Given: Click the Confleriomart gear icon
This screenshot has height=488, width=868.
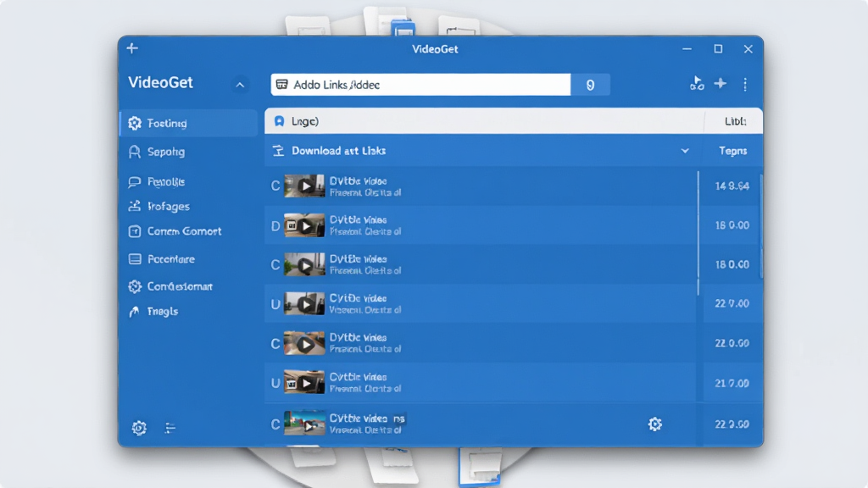Looking at the screenshot, I should [135, 286].
